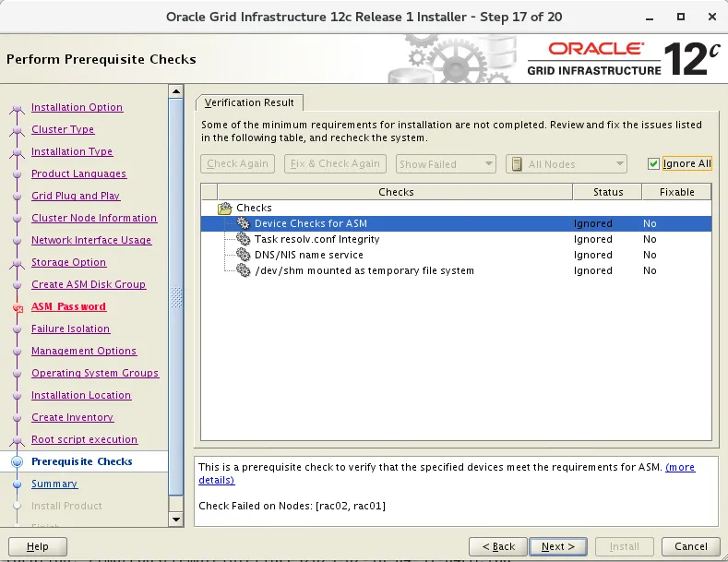Select the Checks root tree node
Image resolution: width=728 pixels, height=562 pixels.
click(x=254, y=208)
